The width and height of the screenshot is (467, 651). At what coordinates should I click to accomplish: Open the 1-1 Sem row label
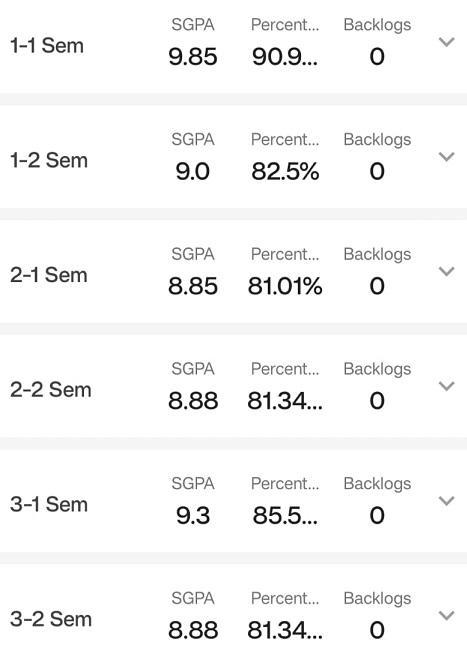click(47, 46)
